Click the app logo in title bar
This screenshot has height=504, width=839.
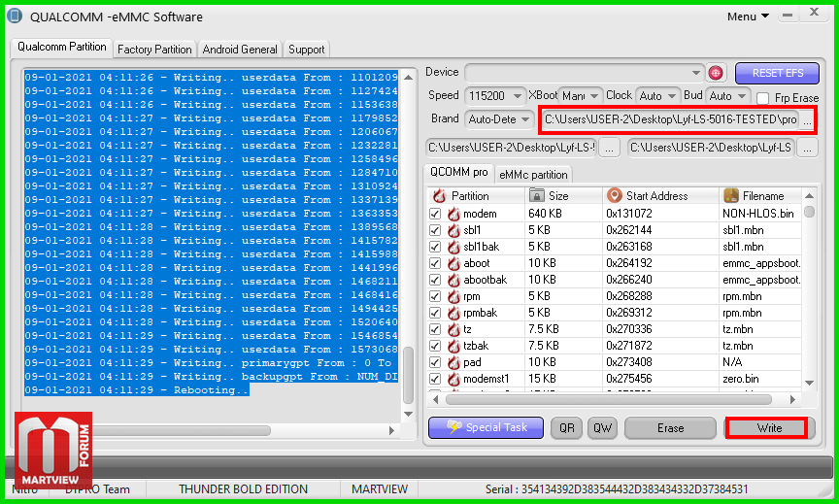pos(14,16)
